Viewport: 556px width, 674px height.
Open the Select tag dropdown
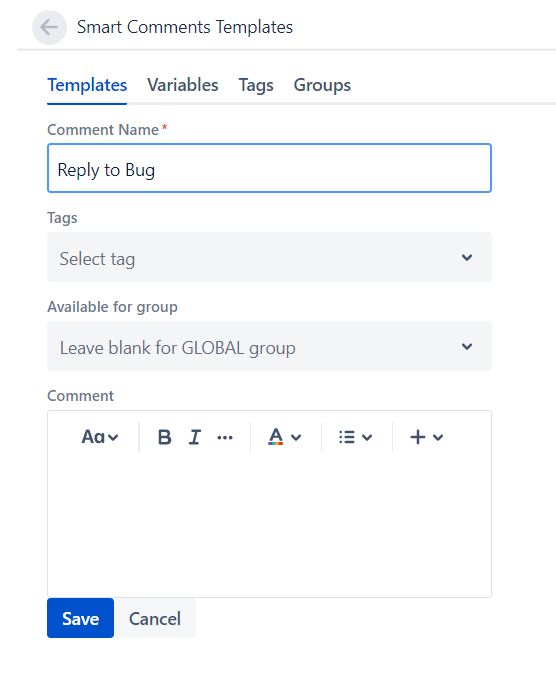(269, 257)
